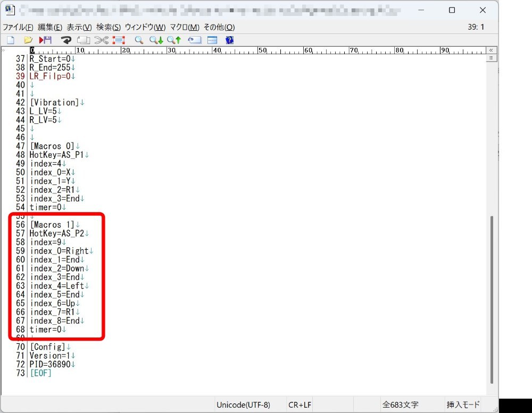Click the vertical scrollbar thumb

pos(492,299)
